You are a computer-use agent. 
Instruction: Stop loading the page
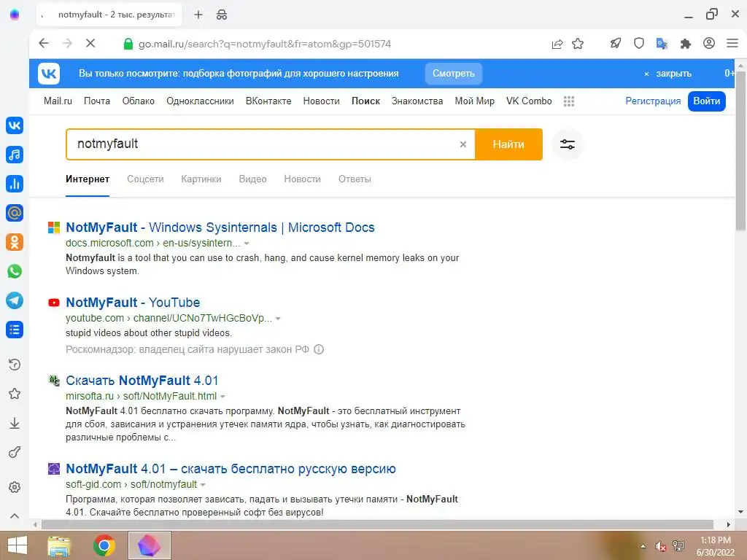tap(90, 43)
